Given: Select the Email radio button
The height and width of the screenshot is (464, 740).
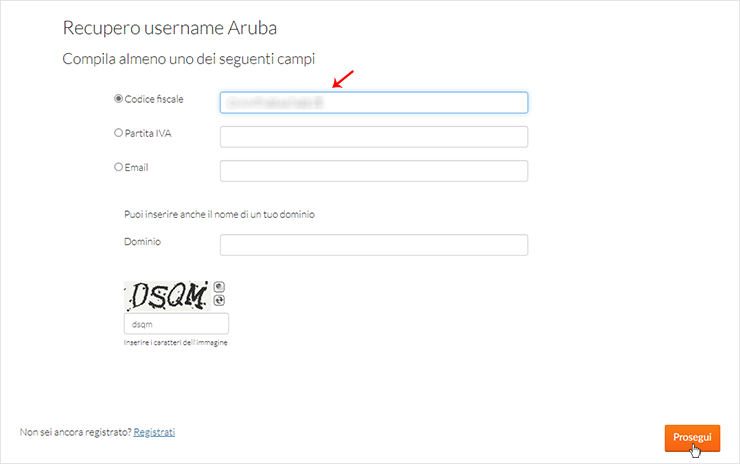Looking at the screenshot, I should tap(118, 167).
